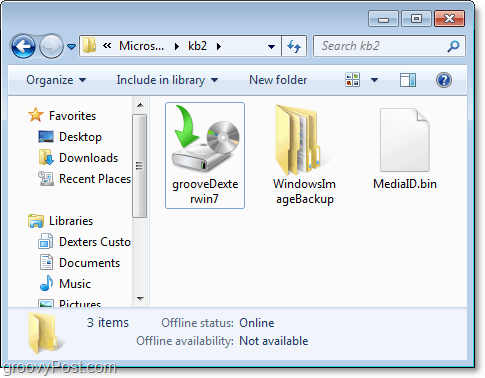Click the 3 items count text

tap(108, 323)
